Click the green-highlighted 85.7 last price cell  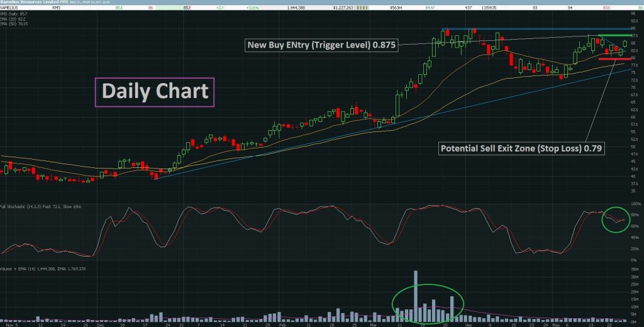coord(187,8)
